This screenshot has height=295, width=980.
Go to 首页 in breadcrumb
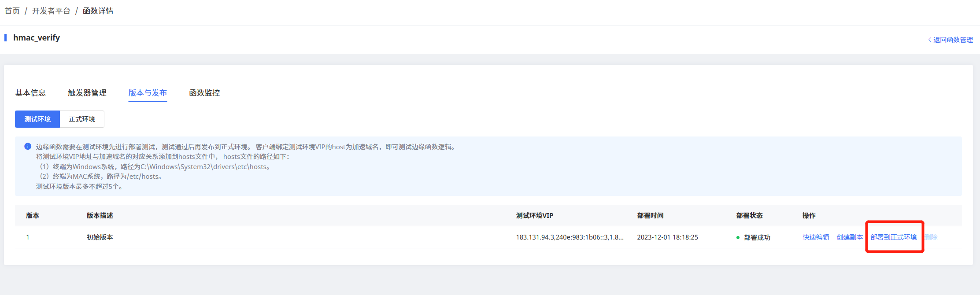click(12, 11)
